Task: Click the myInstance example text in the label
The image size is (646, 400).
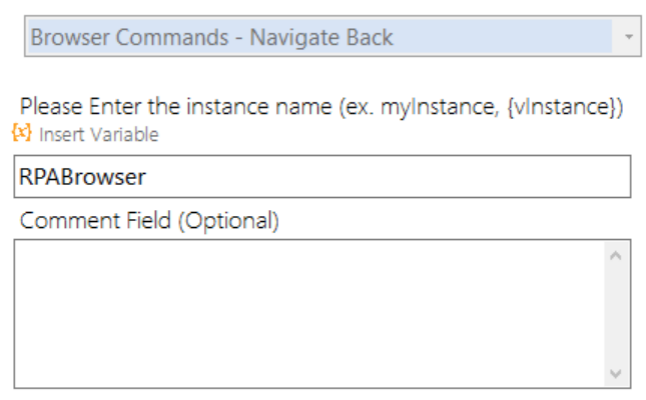Action: click(x=439, y=108)
